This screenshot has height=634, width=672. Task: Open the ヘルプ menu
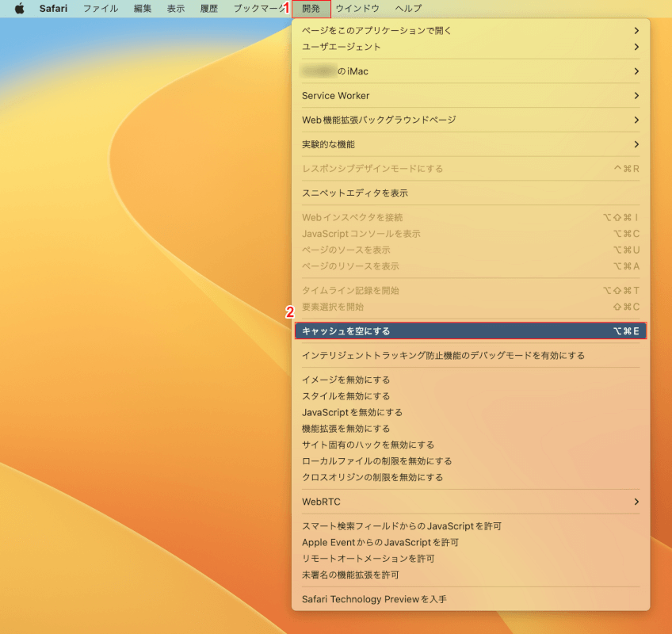408,9
